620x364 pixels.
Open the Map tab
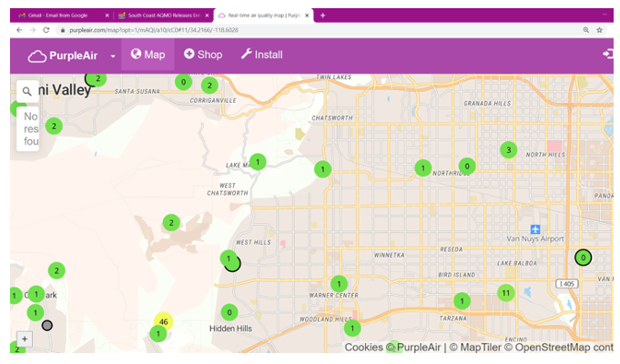click(147, 55)
